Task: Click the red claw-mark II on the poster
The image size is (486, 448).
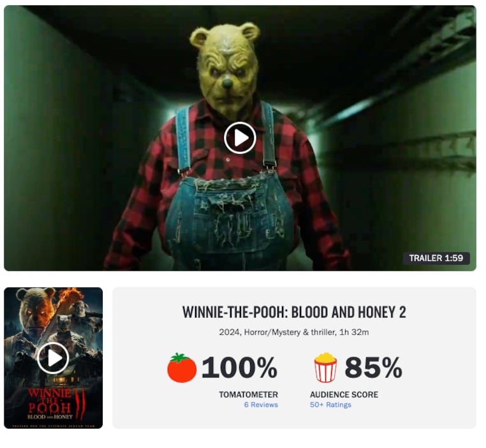Action: coord(80,403)
